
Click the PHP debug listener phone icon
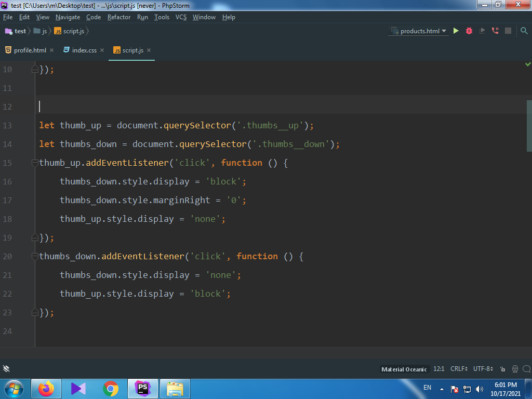tap(495, 31)
